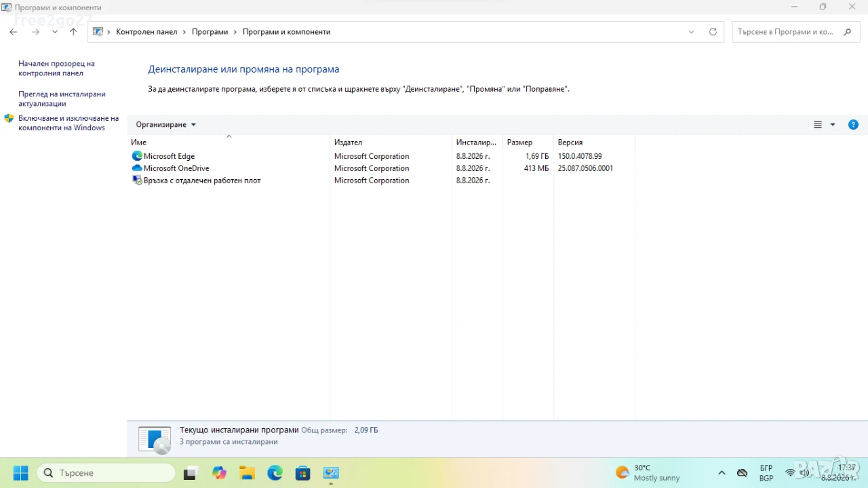Click the Wi-Fi network tray icon
Image resolution: width=868 pixels, height=488 pixels.
(x=790, y=473)
